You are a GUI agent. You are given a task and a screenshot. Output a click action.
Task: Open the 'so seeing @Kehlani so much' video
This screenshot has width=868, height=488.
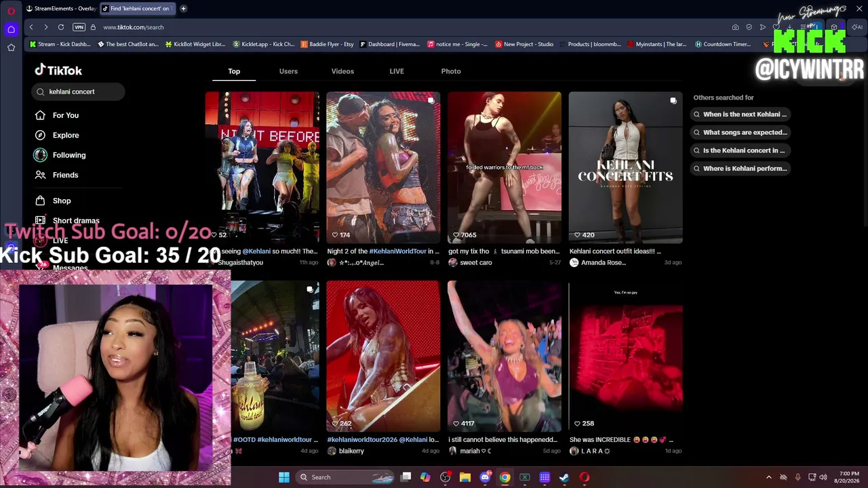point(262,167)
